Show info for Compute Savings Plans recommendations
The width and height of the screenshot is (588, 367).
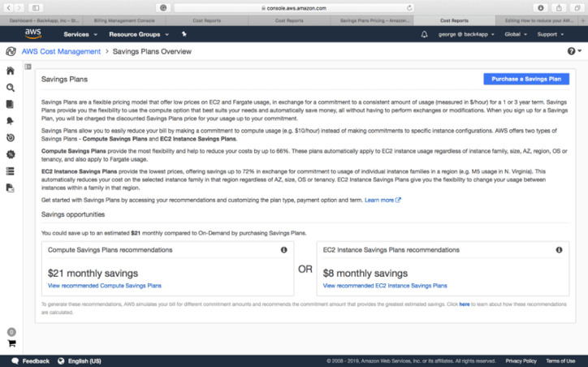tap(284, 249)
